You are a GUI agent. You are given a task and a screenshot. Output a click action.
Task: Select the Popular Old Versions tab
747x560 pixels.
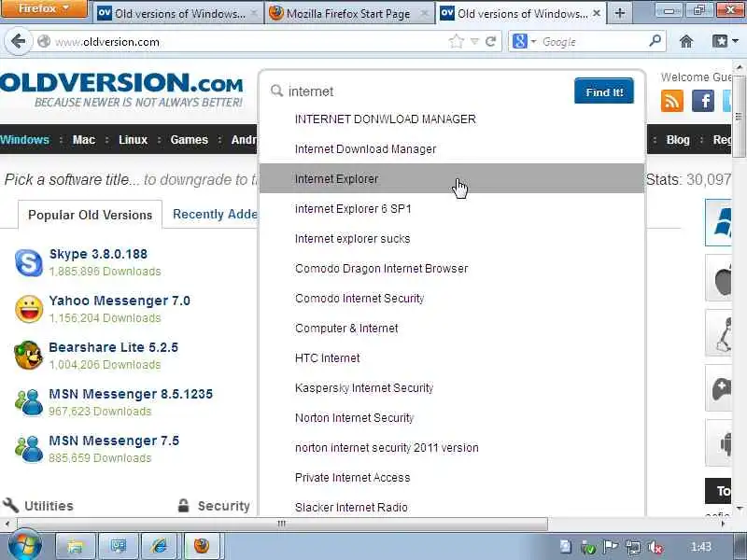click(90, 215)
